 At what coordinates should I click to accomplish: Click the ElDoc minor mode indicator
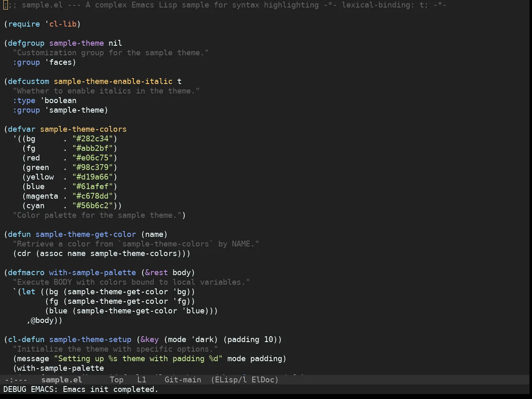click(263, 379)
